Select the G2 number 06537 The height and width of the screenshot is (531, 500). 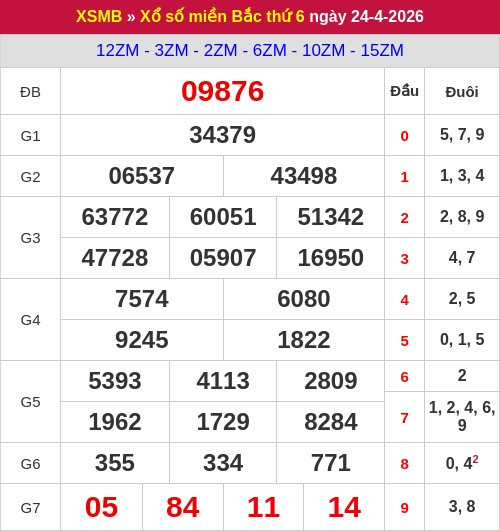(x=142, y=176)
